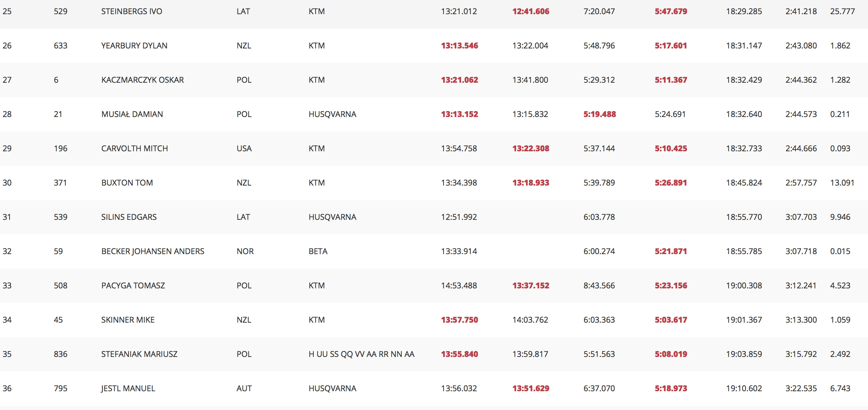Select CARVOLTH MITCH in the results
Image resolution: width=868 pixels, height=410 pixels.
click(134, 149)
